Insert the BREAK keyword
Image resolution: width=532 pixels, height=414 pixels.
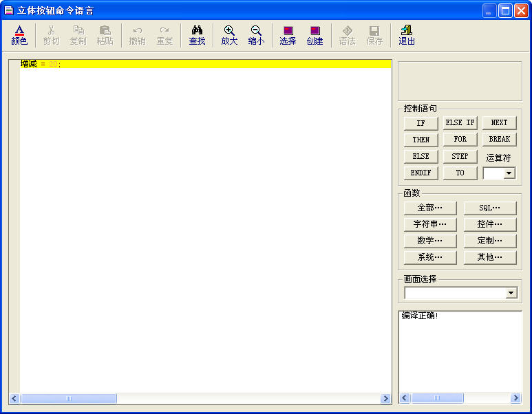coord(500,140)
